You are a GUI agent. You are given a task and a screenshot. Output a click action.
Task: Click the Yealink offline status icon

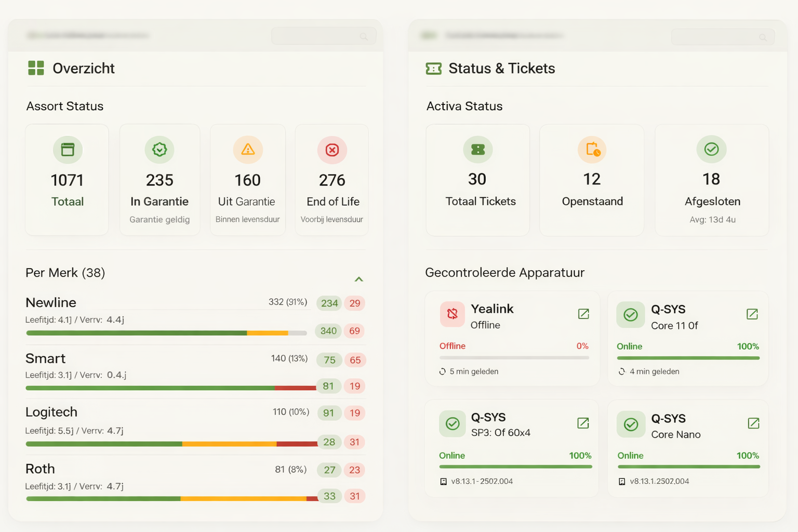pyautogui.click(x=453, y=314)
